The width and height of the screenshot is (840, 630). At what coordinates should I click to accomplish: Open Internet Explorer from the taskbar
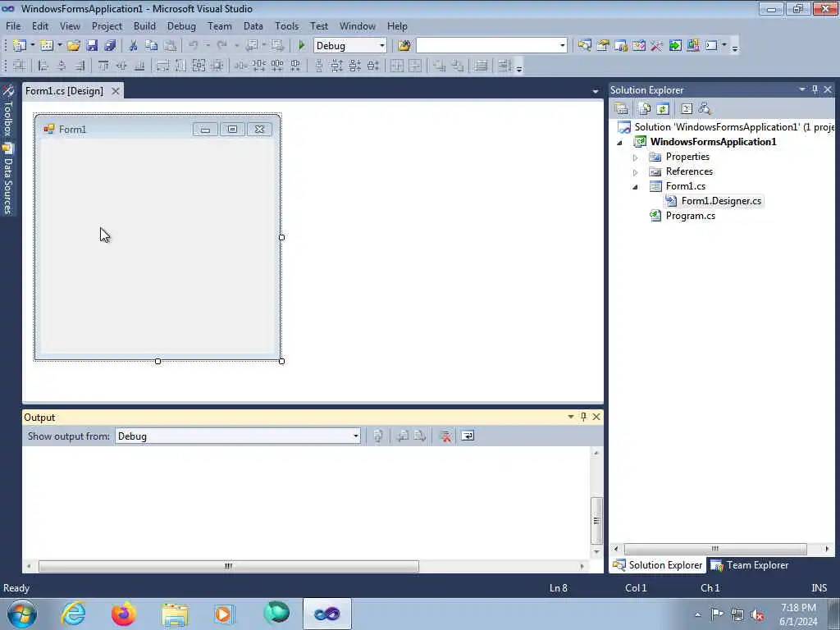[73, 614]
